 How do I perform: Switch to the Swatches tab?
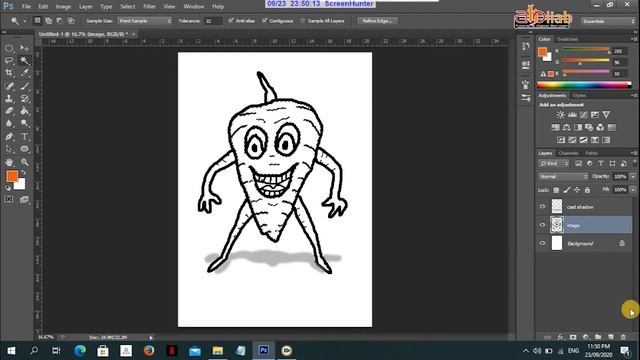(x=567, y=39)
